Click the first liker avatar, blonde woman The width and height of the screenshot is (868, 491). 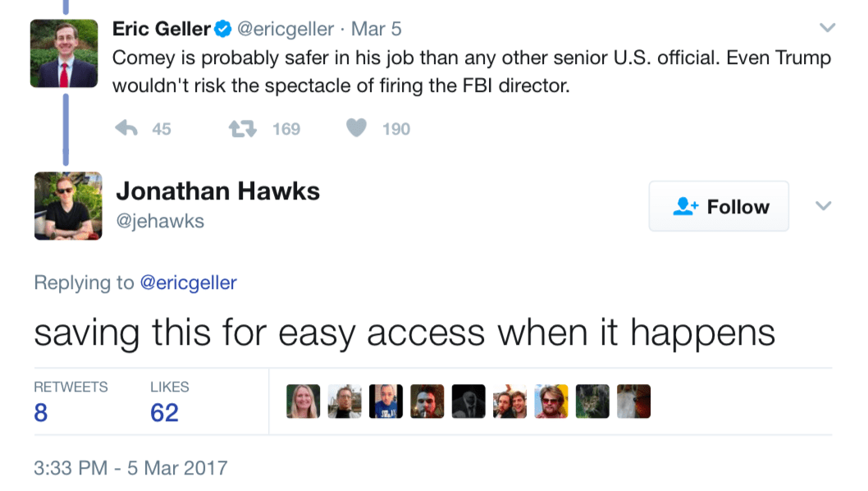[x=303, y=402]
